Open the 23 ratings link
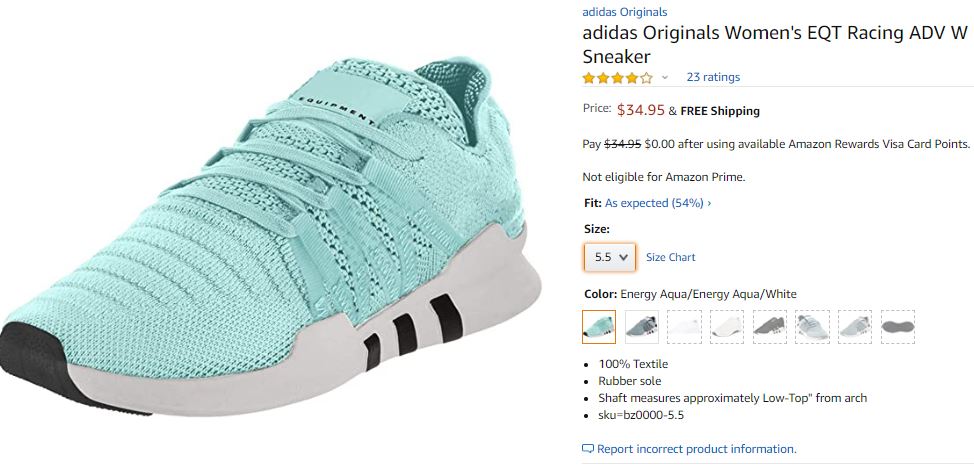 pos(713,77)
